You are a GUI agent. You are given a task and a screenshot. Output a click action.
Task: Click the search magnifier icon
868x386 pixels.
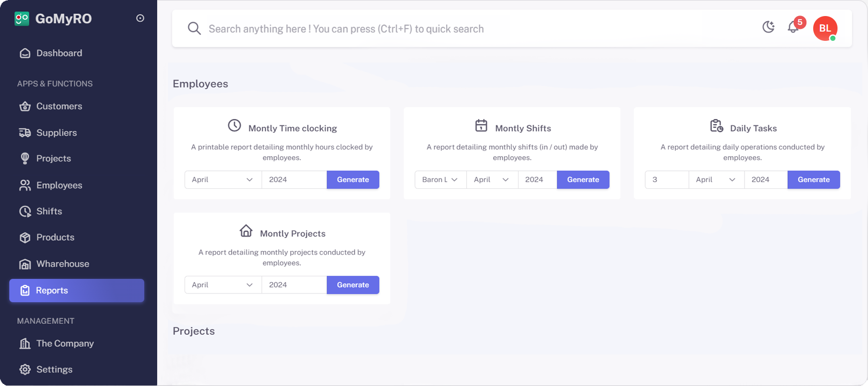[194, 28]
